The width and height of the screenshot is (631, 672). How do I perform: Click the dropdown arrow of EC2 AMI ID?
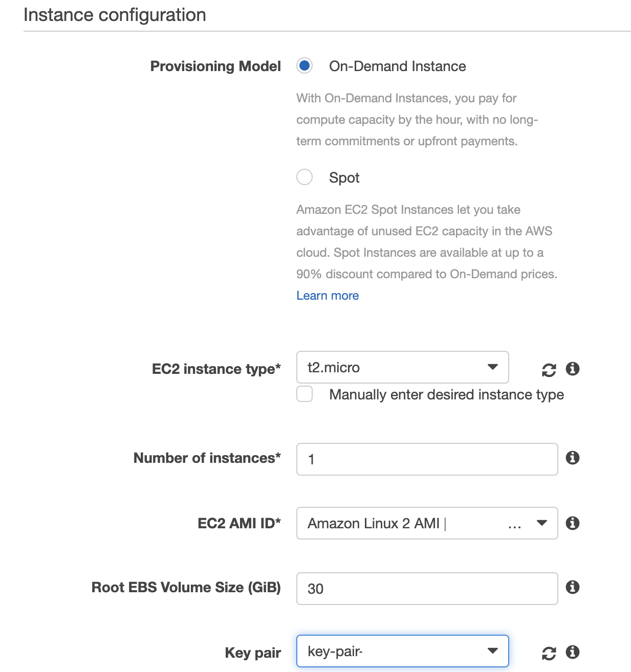pos(542,523)
